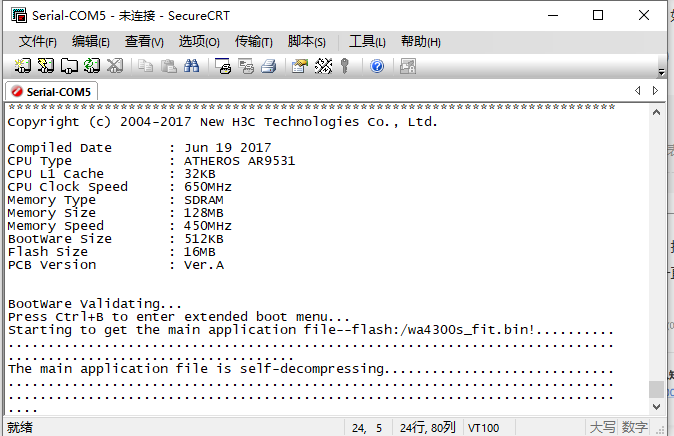Screen dimensions: 674x436
Task: Click the '450MHz' memory speed value
Action: pyautogui.click(x=208, y=226)
